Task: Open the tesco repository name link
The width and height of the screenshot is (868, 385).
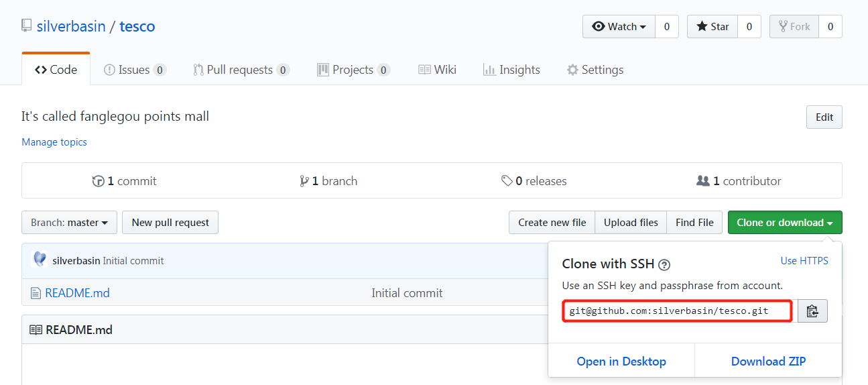Action: [137, 26]
